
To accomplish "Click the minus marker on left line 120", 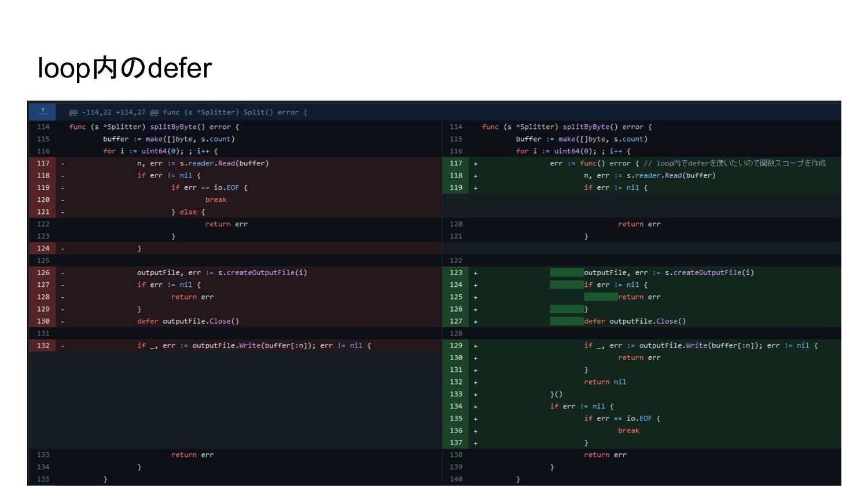I will 62,200.
